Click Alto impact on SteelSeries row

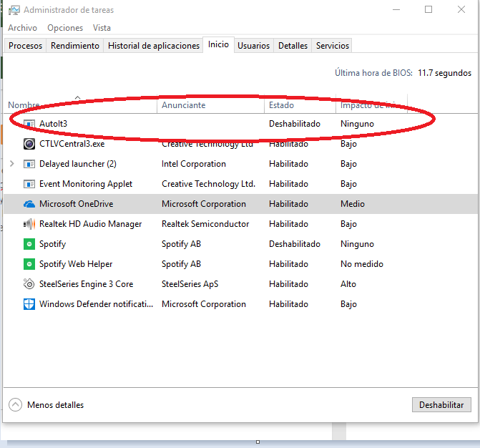tap(348, 284)
